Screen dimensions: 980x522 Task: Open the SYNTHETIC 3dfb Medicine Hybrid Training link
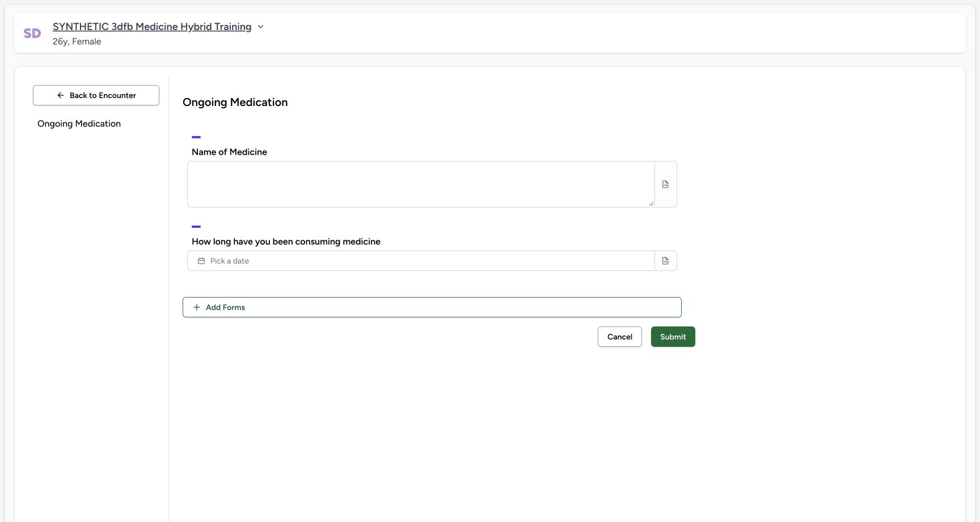[x=152, y=27]
